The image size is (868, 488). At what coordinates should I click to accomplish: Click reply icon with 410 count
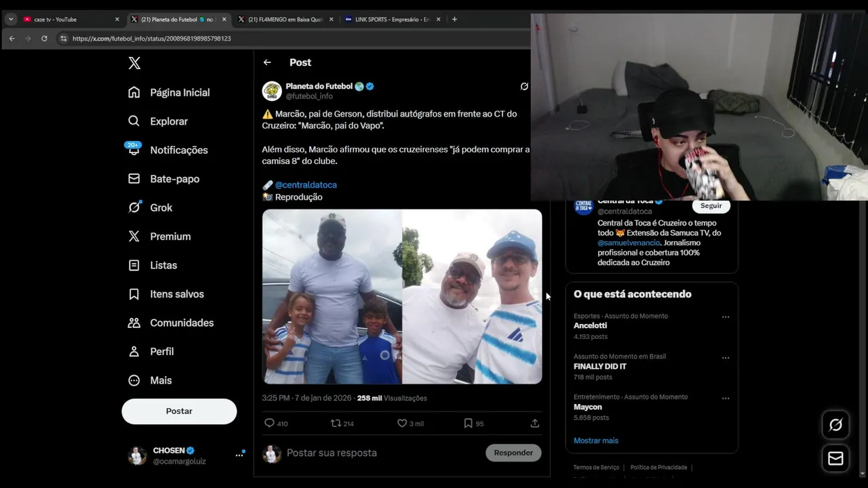269,423
